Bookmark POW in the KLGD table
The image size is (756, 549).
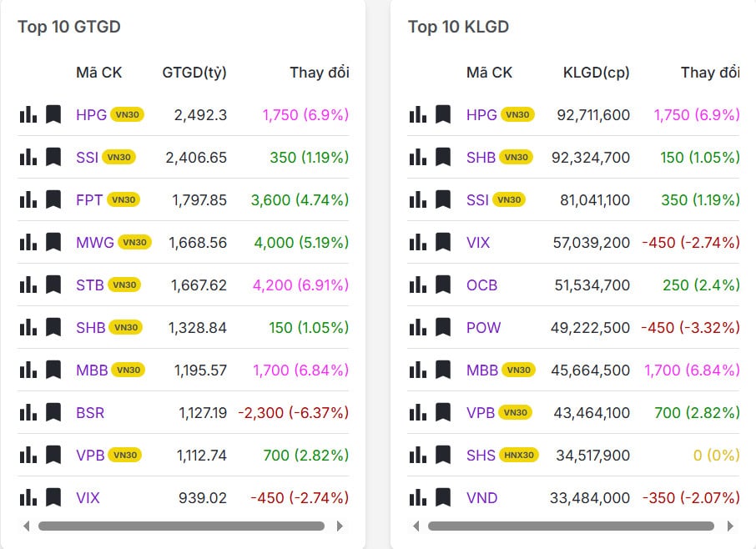coord(443,327)
